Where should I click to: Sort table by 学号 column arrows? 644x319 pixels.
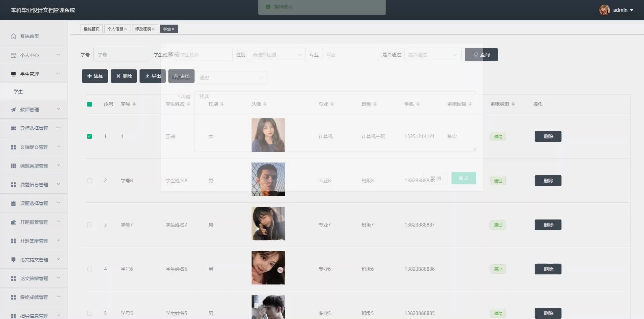tap(134, 104)
